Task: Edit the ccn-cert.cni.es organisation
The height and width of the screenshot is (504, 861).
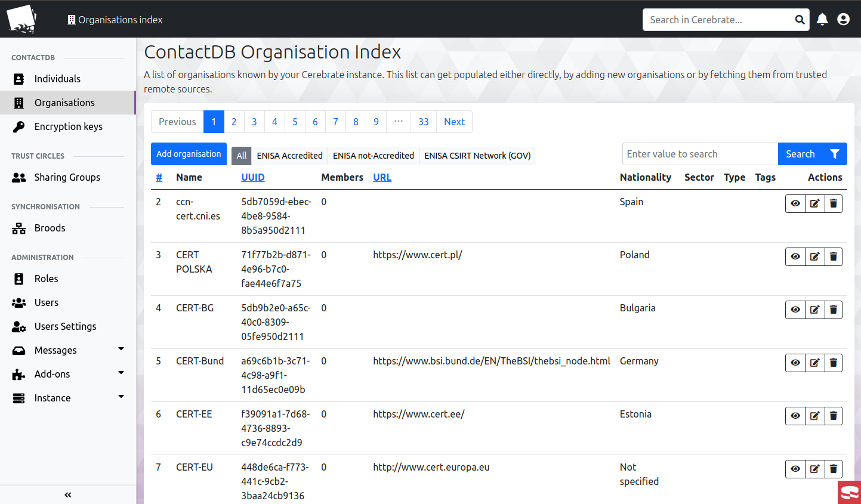Action: 814,203
